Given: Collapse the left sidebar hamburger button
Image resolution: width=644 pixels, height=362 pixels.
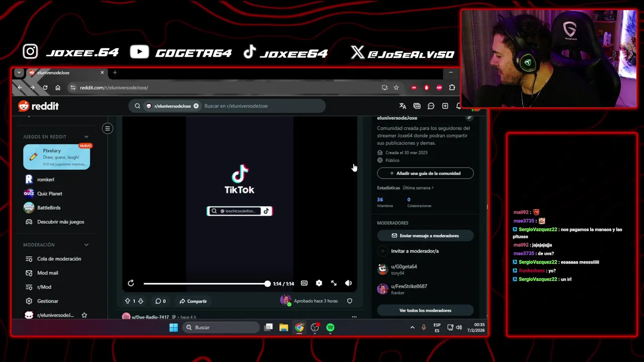Looking at the screenshot, I should (x=107, y=128).
